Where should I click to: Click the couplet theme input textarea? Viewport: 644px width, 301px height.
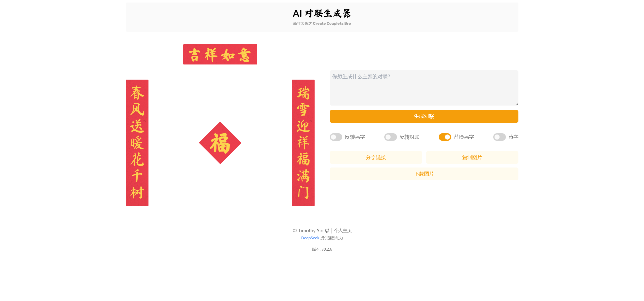pos(424,88)
